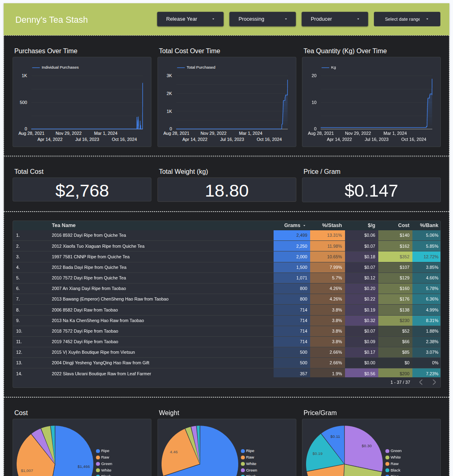Open the Producer filter dropdown
The width and height of the screenshot is (453, 476).
334,19
